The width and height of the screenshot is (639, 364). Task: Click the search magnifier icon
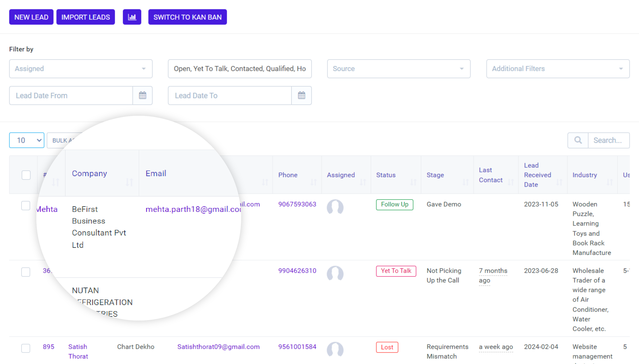[x=578, y=140]
